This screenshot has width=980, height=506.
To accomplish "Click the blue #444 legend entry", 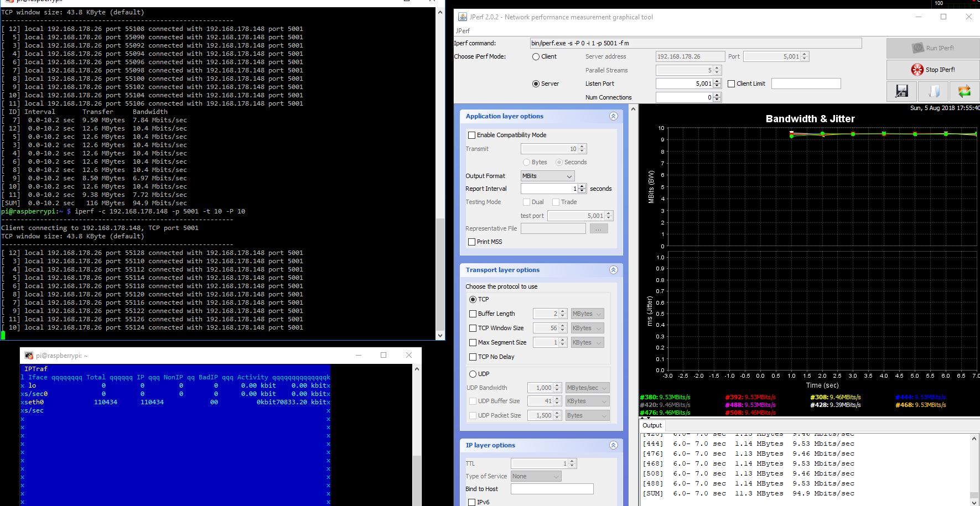I will [x=921, y=397].
